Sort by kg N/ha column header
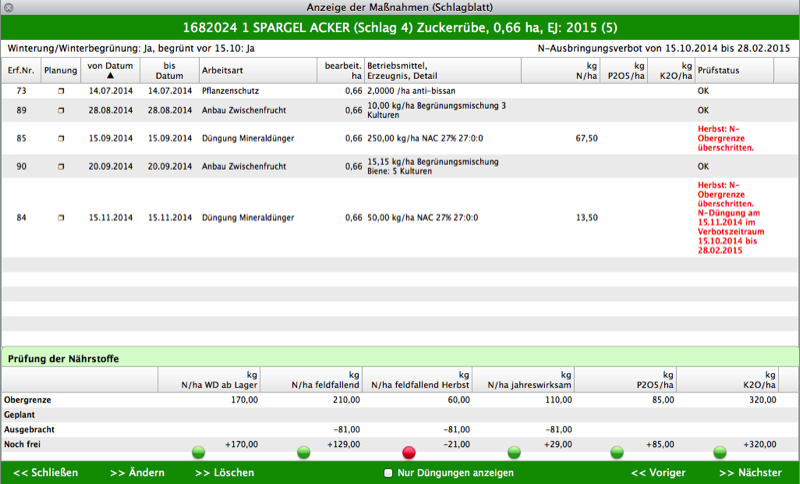The height and width of the screenshot is (484, 800). point(561,70)
